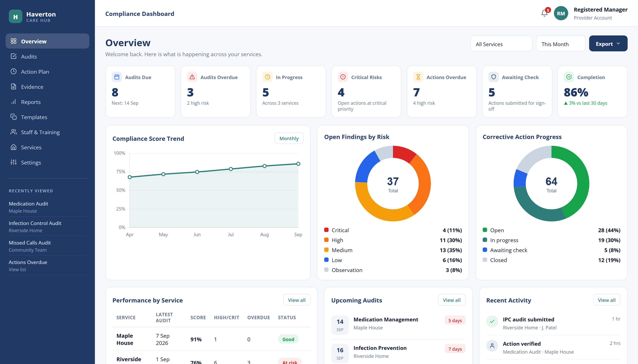
Task: Click the Settings sliders icon
Action: click(x=14, y=162)
